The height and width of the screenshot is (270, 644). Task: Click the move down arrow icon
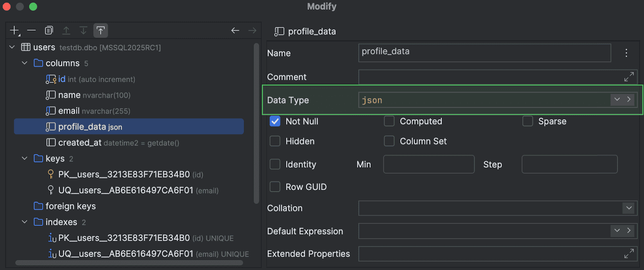tap(83, 31)
